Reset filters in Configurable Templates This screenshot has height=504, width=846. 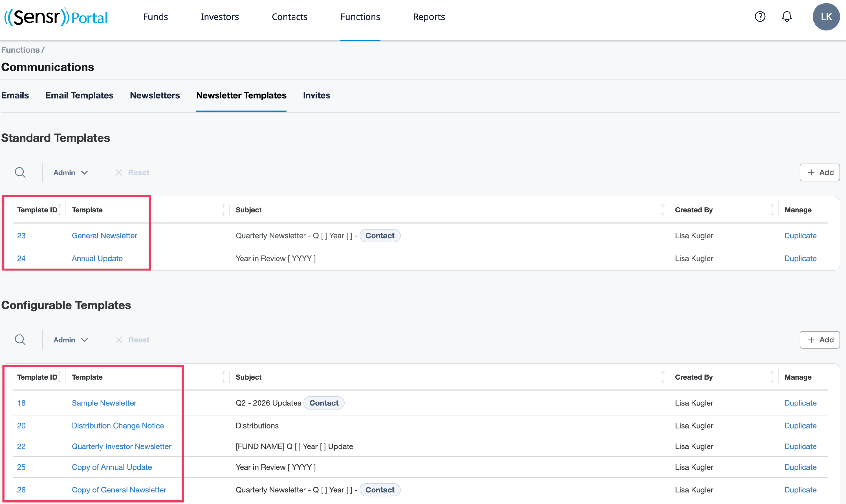[x=133, y=340]
